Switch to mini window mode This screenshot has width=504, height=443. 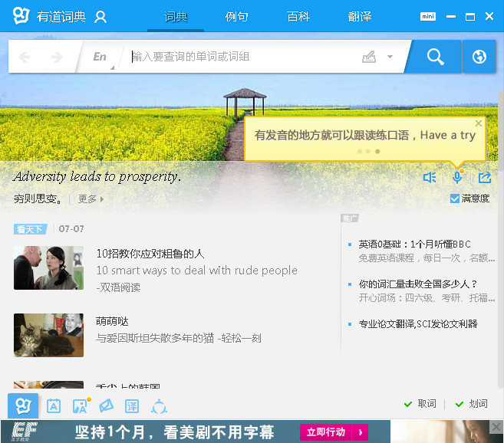428,16
